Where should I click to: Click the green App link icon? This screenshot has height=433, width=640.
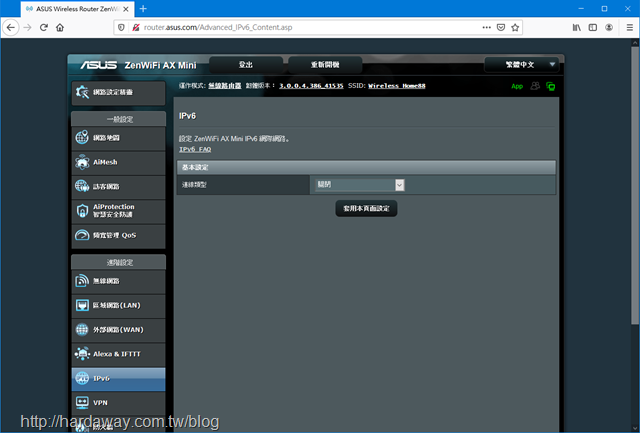517,86
